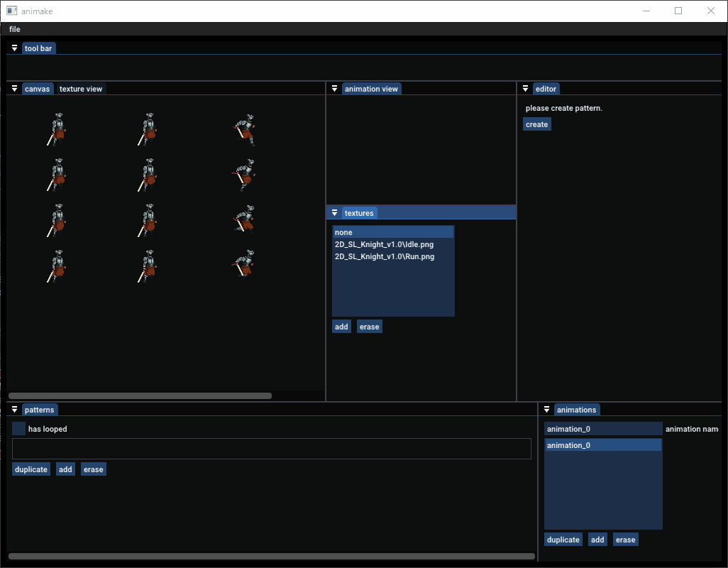
Task: Select the animations tab
Action: point(577,410)
